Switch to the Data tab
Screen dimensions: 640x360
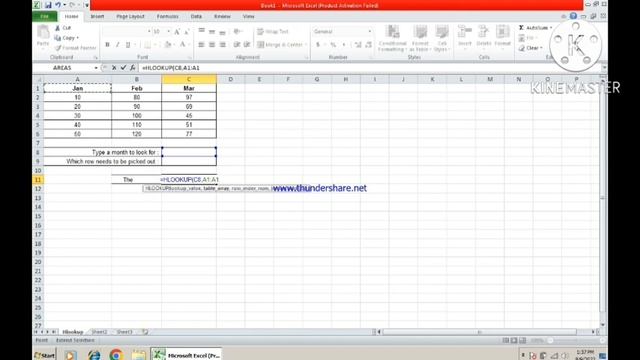pyautogui.click(x=196, y=16)
